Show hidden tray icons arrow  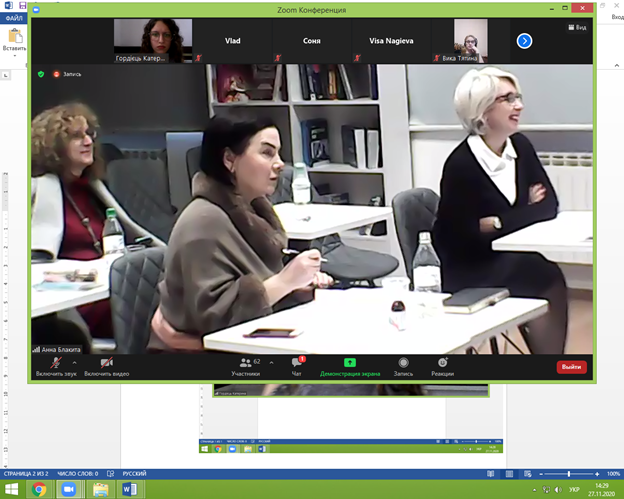pos(534,489)
